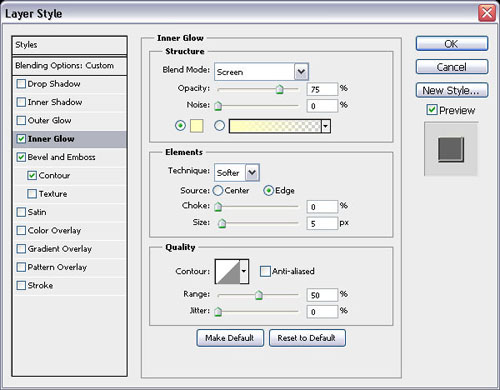Move the Opacity slider handle
The image size is (500, 390).
[280, 89]
